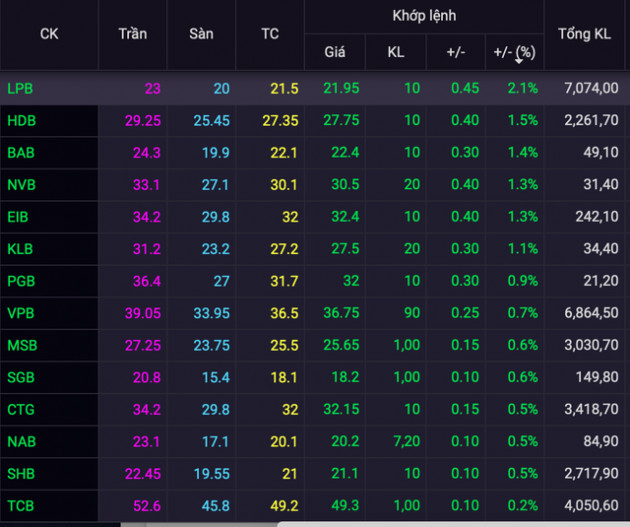Sort by the TC column header
Image resolution: width=630 pixels, height=527 pixels.
pos(270,34)
